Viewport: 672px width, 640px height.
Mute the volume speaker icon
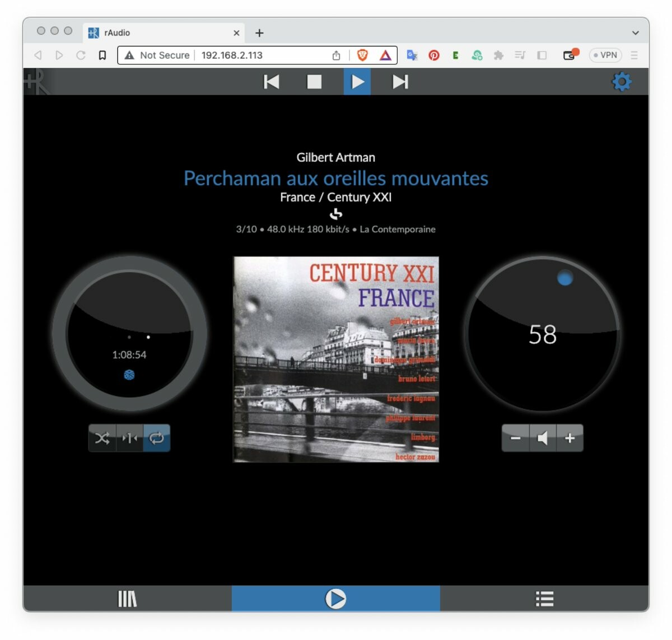click(542, 438)
